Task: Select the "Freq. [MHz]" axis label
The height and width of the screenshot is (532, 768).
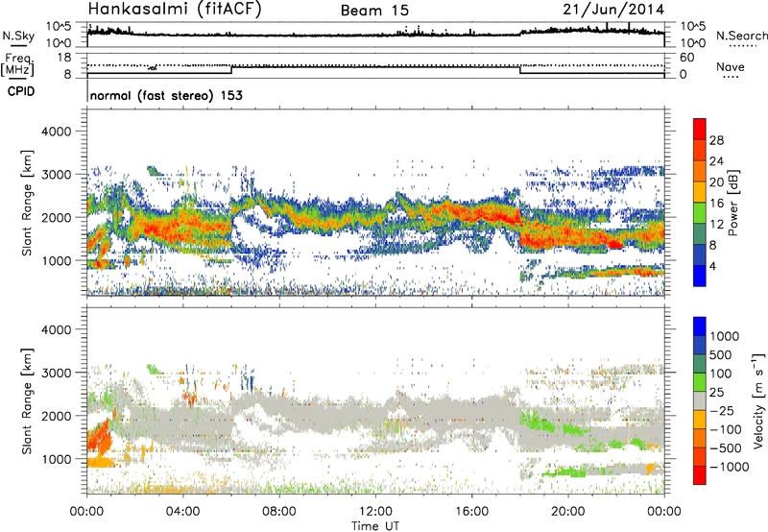Action: [17, 65]
